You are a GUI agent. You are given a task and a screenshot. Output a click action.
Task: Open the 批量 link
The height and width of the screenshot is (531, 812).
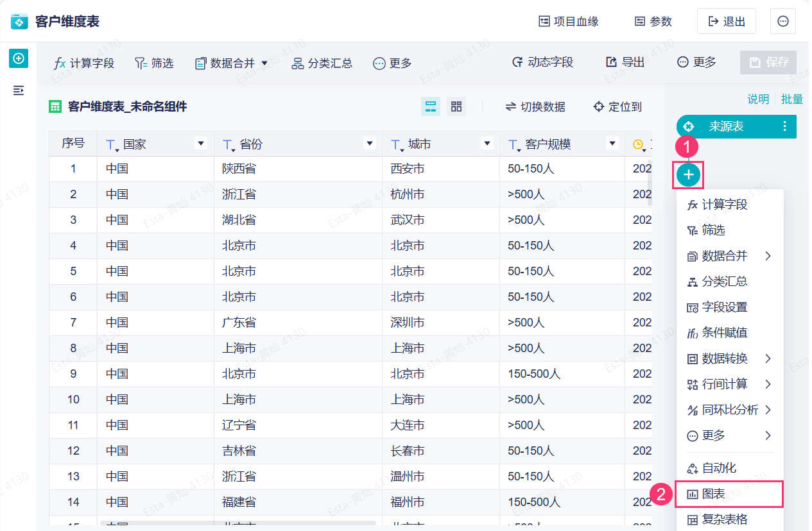792,99
